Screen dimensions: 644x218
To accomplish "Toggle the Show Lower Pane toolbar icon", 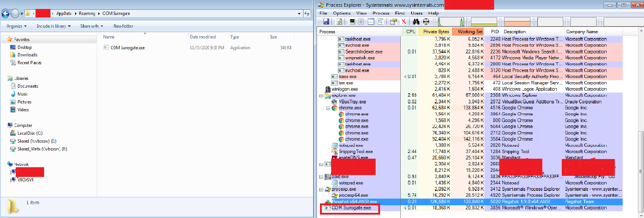I will pos(371,22).
